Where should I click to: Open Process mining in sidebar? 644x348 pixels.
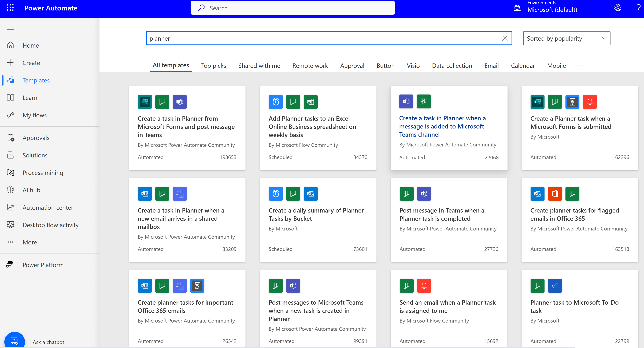click(43, 173)
